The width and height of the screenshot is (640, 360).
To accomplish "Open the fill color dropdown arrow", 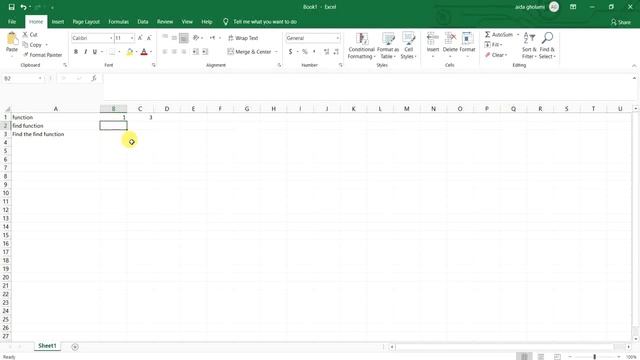I will 136,52.
